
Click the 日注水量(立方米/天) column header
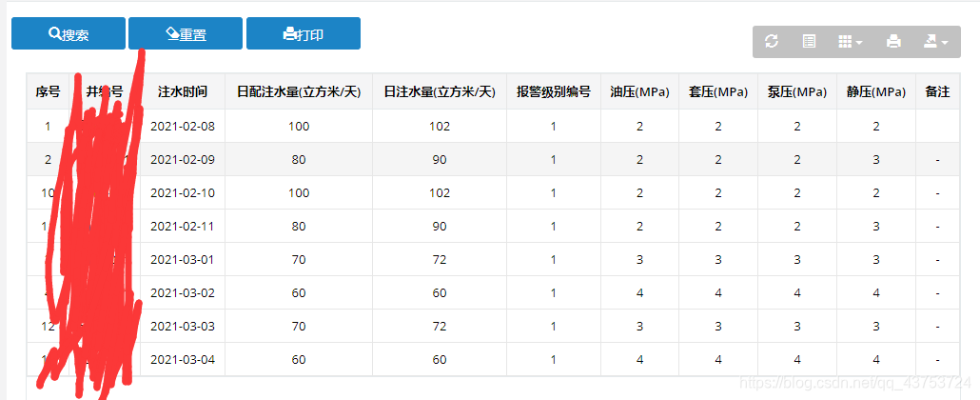pos(440,92)
